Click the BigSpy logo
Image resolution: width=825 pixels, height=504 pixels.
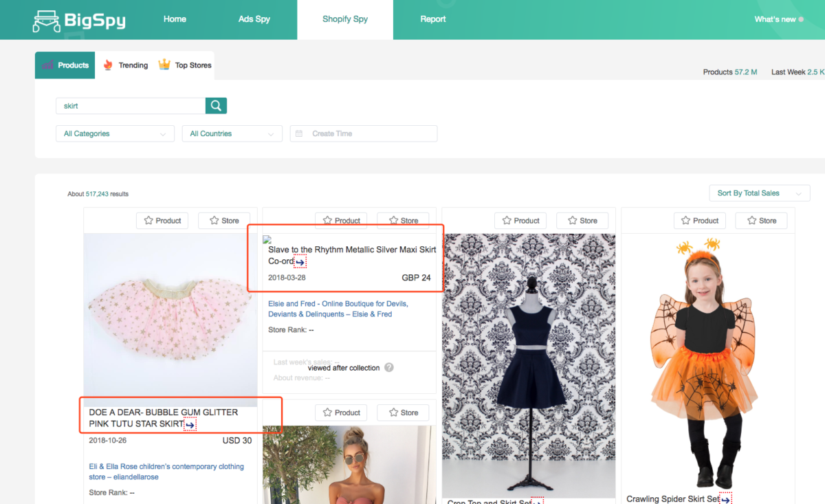79,20
